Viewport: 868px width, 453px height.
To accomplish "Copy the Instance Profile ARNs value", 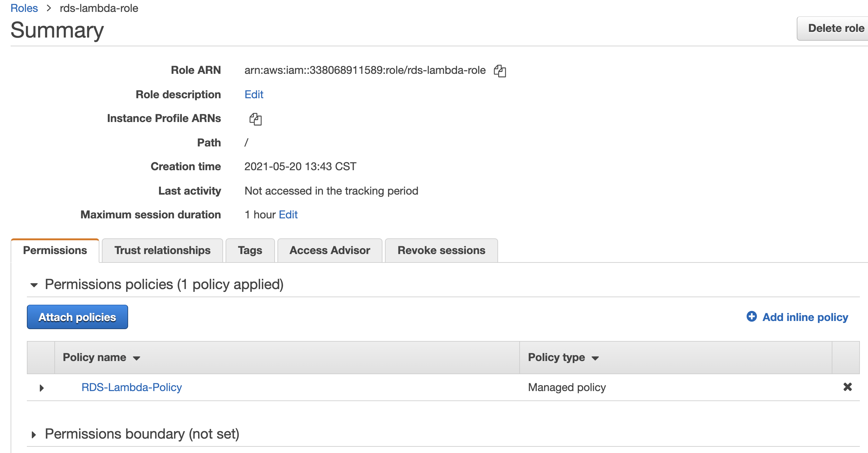I will click(255, 119).
